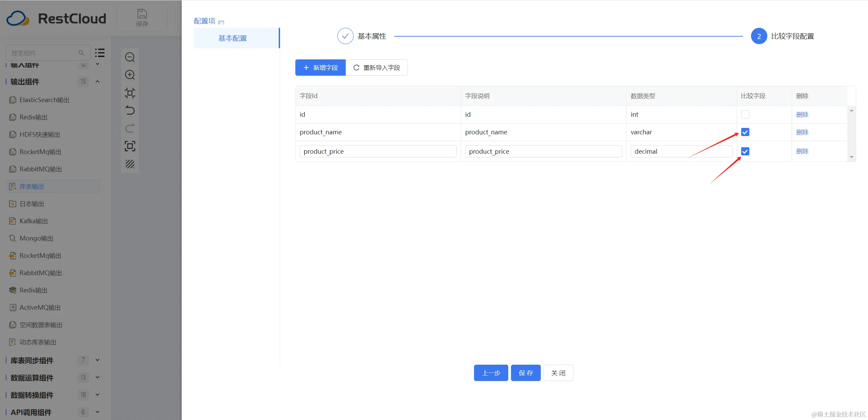Select the 基本配置 tab
868x420 pixels.
[x=233, y=38]
